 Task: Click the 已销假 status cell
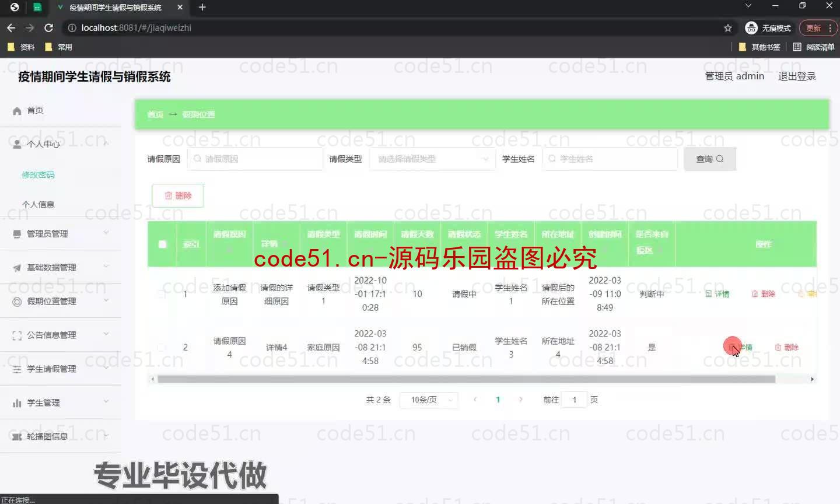tap(464, 347)
